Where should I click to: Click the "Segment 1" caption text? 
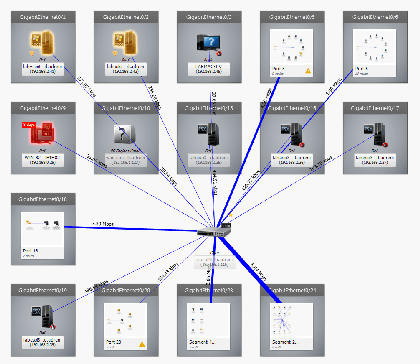click(202, 342)
